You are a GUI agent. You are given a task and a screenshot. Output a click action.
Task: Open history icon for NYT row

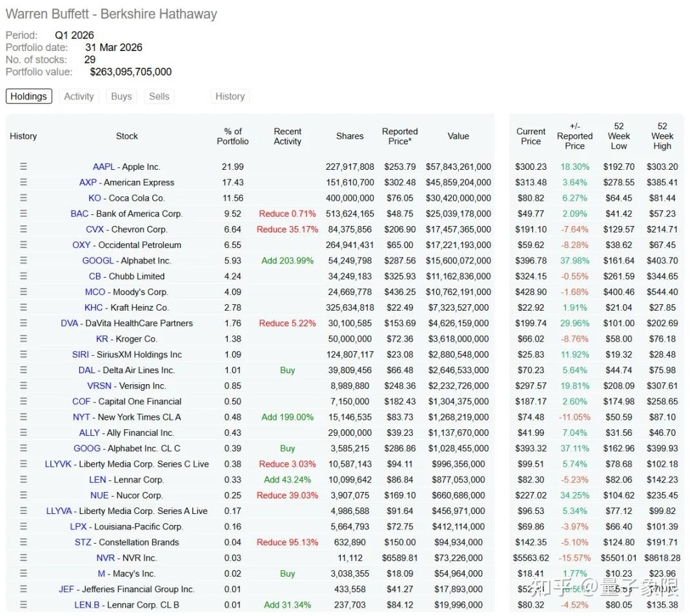(24, 416)
